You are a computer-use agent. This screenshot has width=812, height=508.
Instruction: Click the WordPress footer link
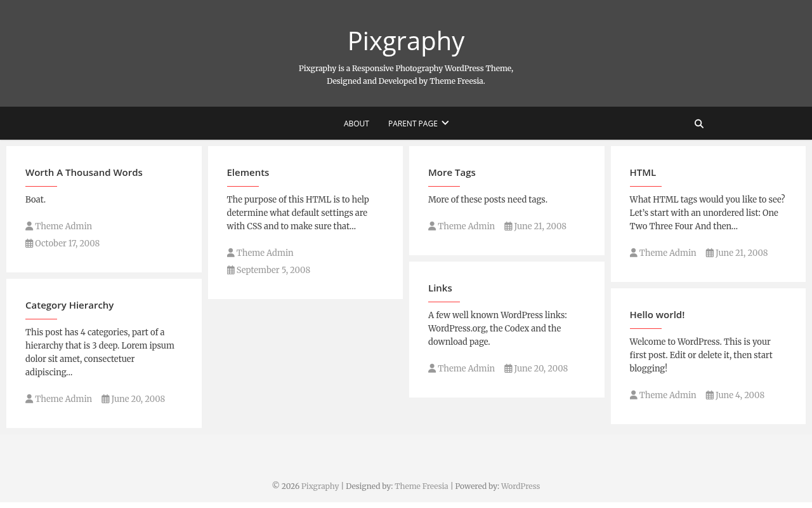(x=520, y=486)
